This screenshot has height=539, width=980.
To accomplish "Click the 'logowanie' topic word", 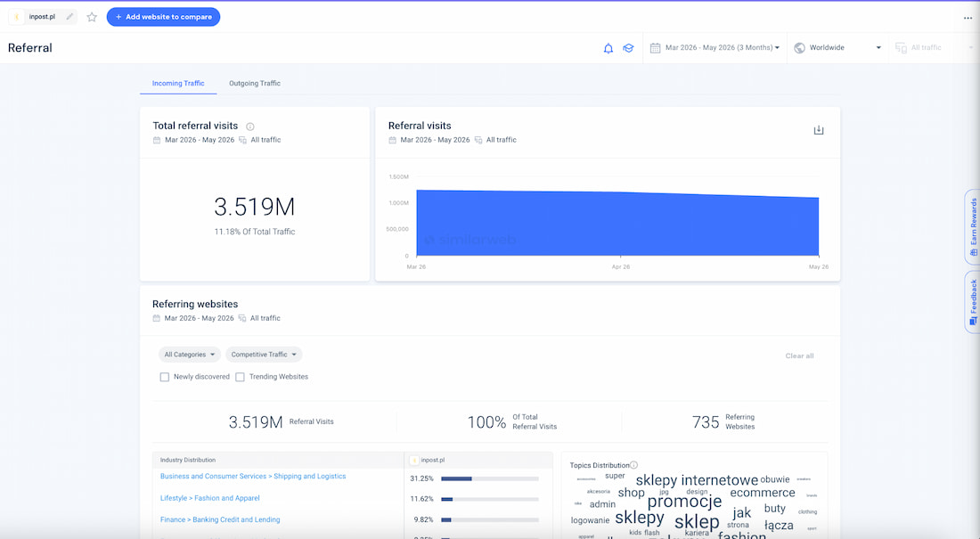I will [x=590, y=520].
